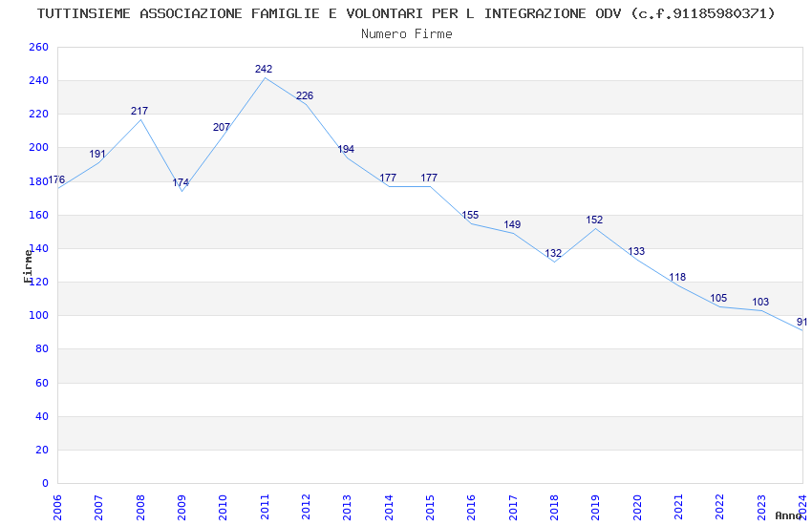This screenshot has height=525, width=812.
Task: Click the x-axis year 2008
Action: point(140,508)
